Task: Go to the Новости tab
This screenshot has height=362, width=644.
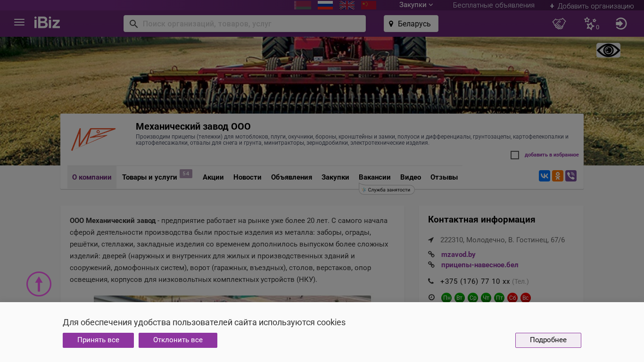Action: click(247, 177)
